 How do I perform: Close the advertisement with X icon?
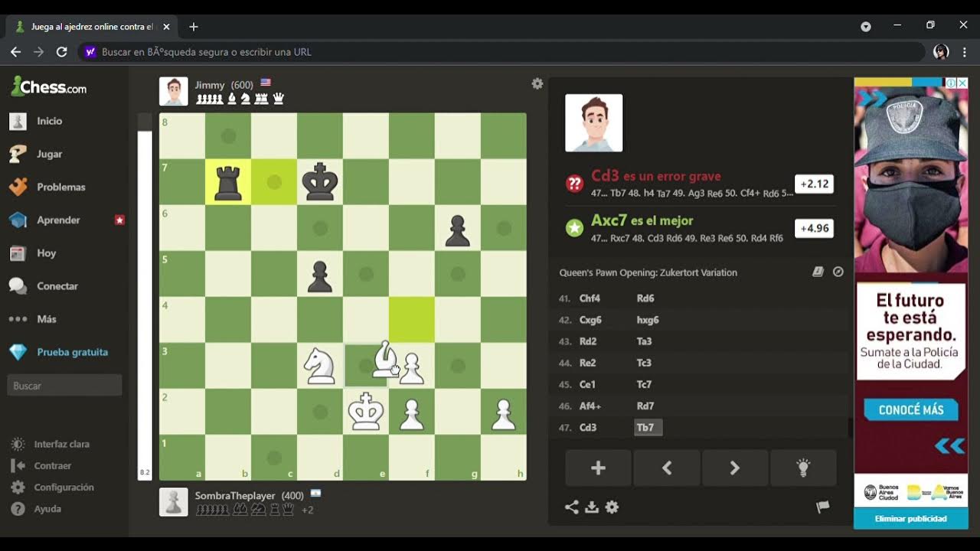click(962, 83)
